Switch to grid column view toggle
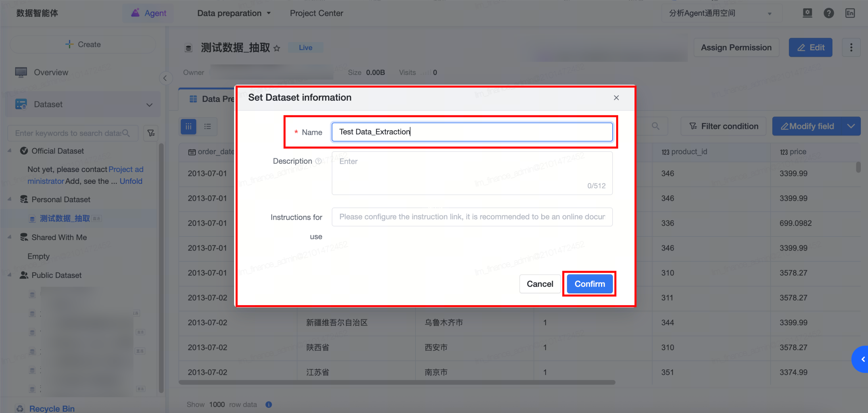Screen dimensions: 868x413 pos(188,126)
